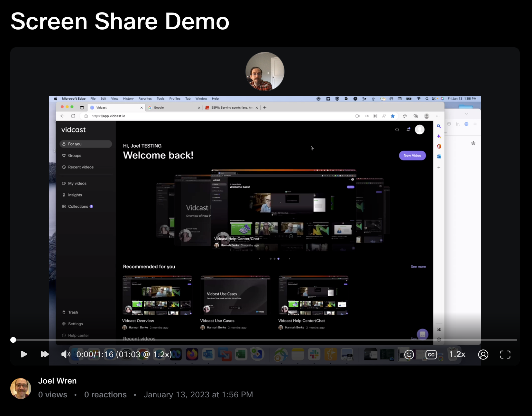This screenshot has width=532, height=416.
Task: Click the Edge profile icon in the toolbar
Action: pyautogui.click(x=427, y=116)
